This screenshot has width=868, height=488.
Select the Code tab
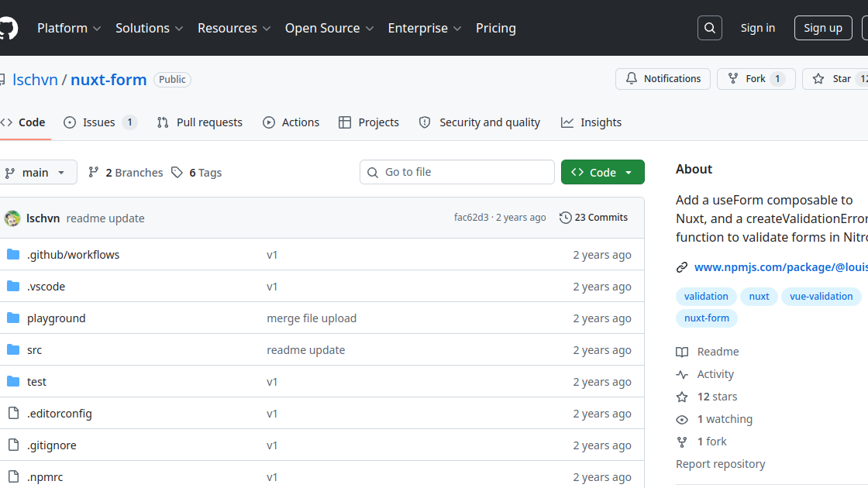click(x=22, y=122)
